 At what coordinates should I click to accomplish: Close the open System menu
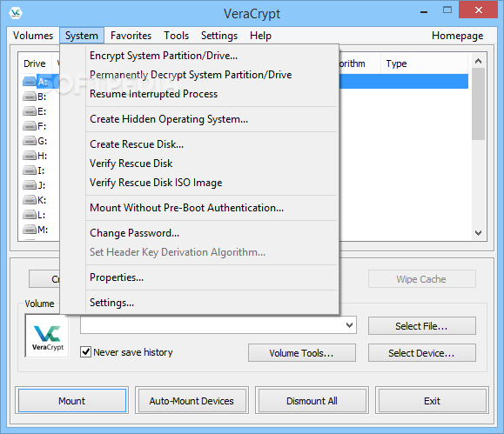pos(82,36)
